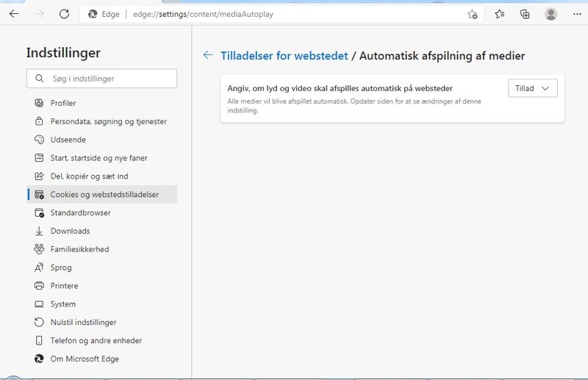Open the Profiler settings section

click(63, 103)
